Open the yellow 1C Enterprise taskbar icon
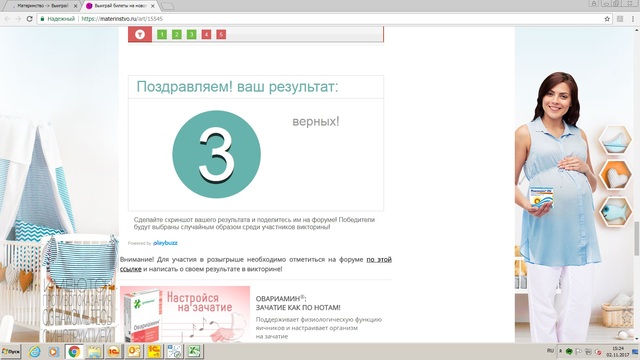 tap(154, 351)
